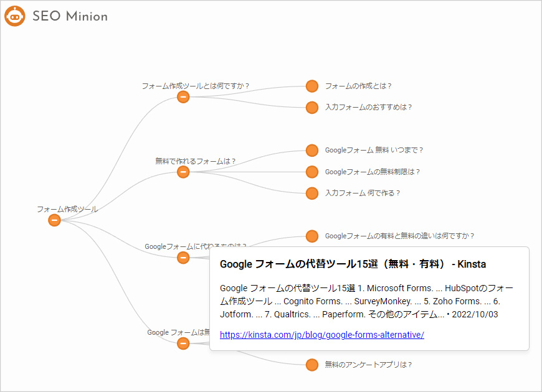Click the label Googleフォームの無料制限は？
This screenshot has height=392, width=542.
tap(373, 172)
